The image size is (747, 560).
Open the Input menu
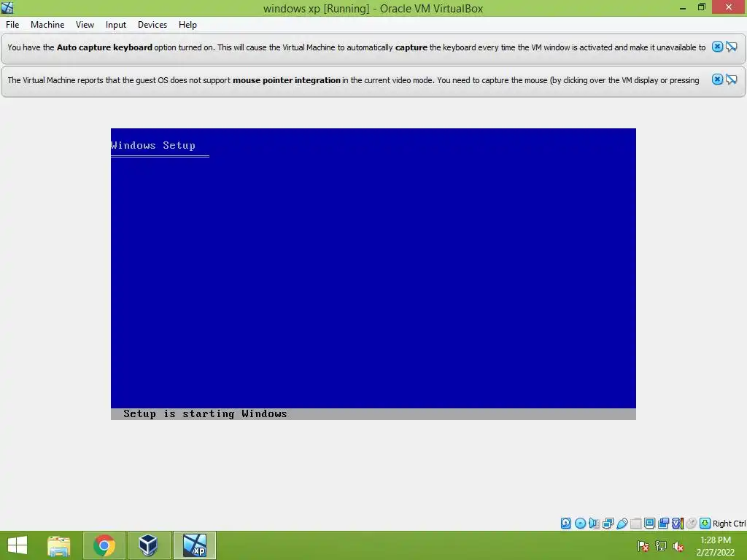[116, 25]
